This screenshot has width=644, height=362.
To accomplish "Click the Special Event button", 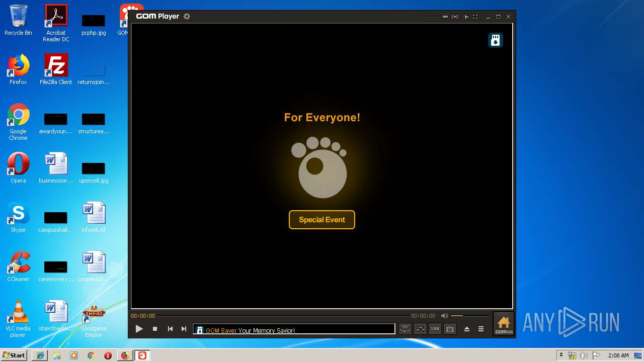I will pyautogui.click(x=322, y=220).
